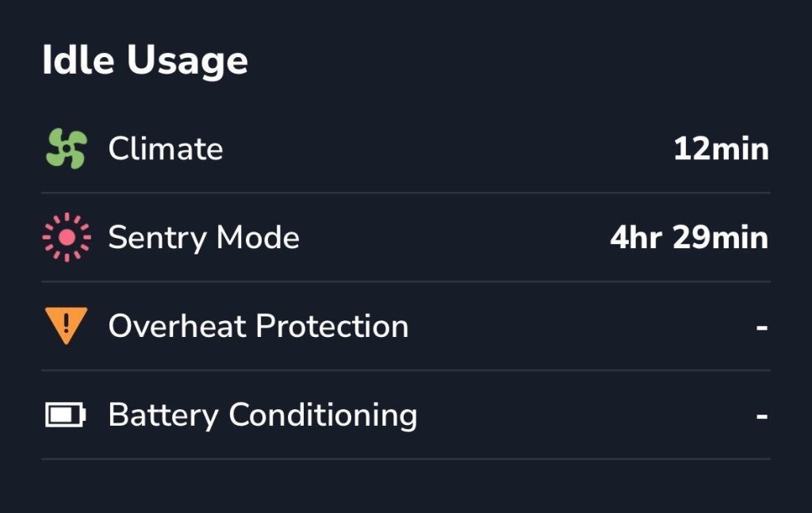The image size is (812, 513).
Task: Click the 4hr 29min Sentry duration
Action: pyautogui.click(x=689, y=238)
